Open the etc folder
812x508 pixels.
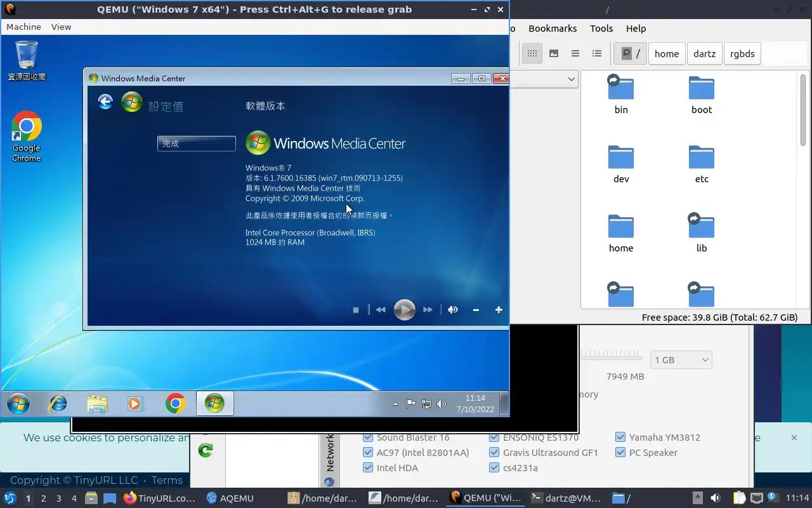point(702,164)
